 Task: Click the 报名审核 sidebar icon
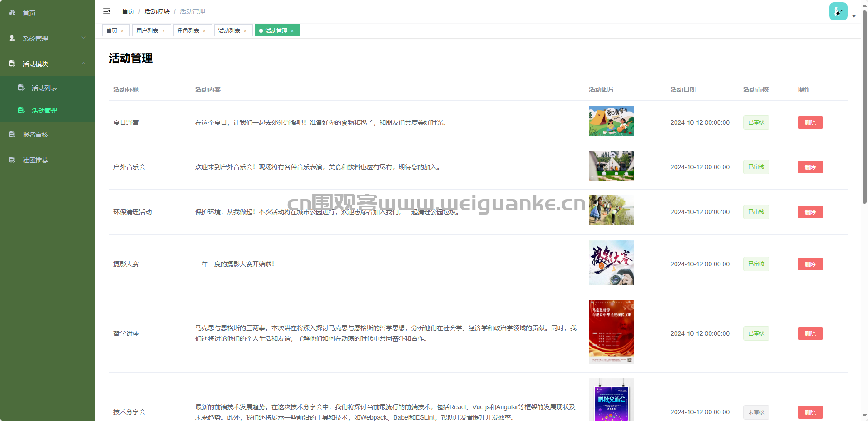tap(12, 135)
